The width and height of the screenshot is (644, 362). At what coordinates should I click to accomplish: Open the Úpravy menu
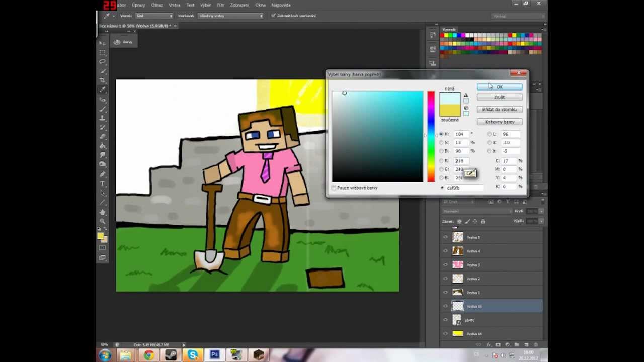coord(138,5)
